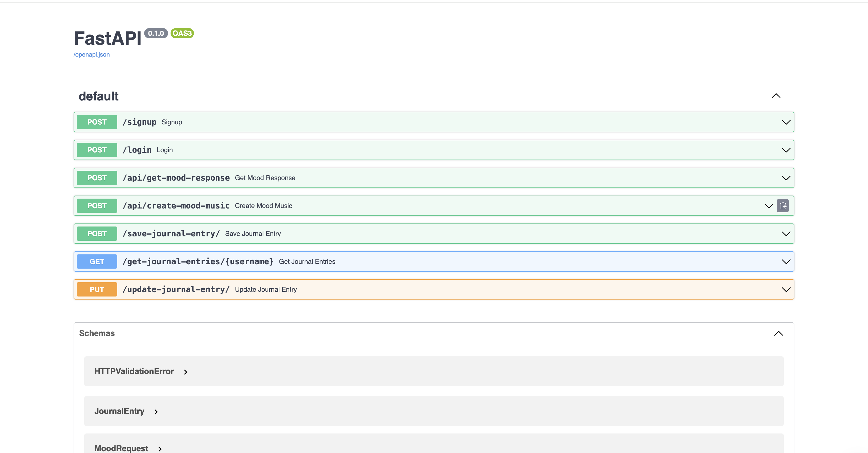Click the GET method badge for get-journal-entries
Image resolution: width=868 pixels, height=453 pixels.
(x=97, y=262)
